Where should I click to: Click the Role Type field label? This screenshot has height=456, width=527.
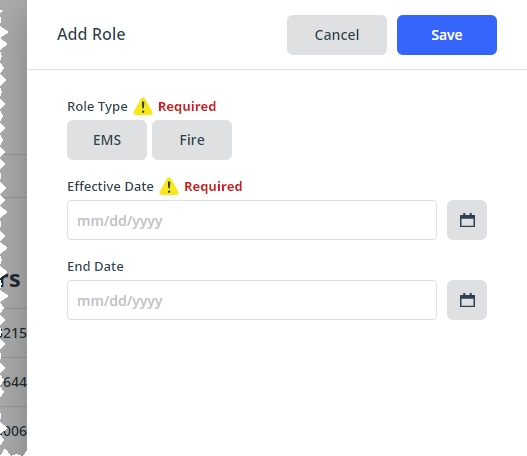coord(97,107)
